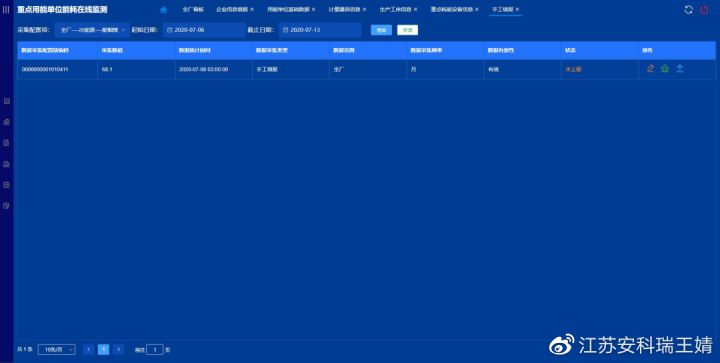This screenshot has height=363, width=720.
Task: Click the white 新增 add button
Action: pos(407,30)
